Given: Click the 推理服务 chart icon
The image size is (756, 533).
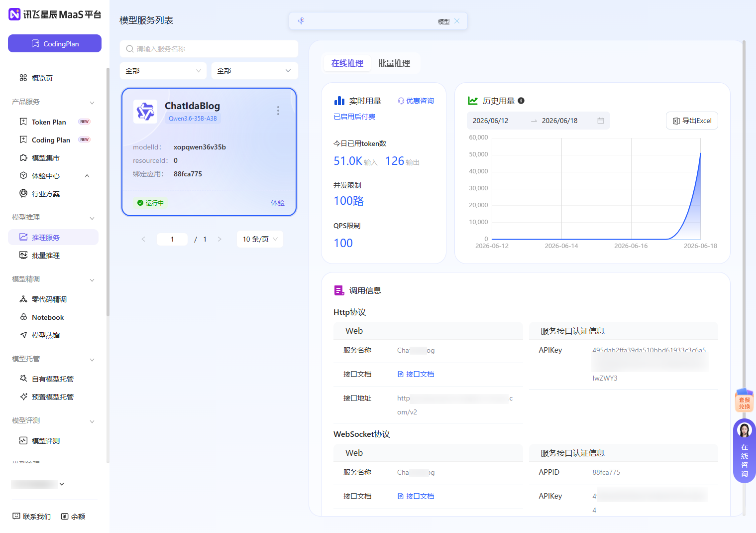Looking at the screenshot, I should point(23,237).
